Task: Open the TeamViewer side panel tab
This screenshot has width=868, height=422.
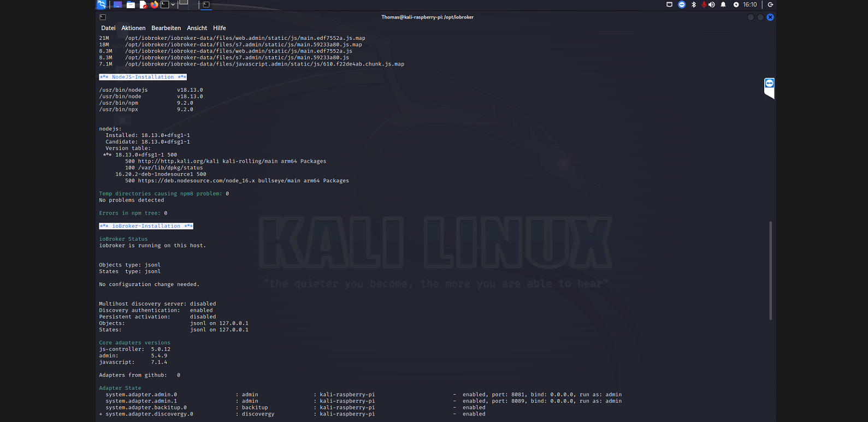Action: pyautogui.click(x=769, y=88)
